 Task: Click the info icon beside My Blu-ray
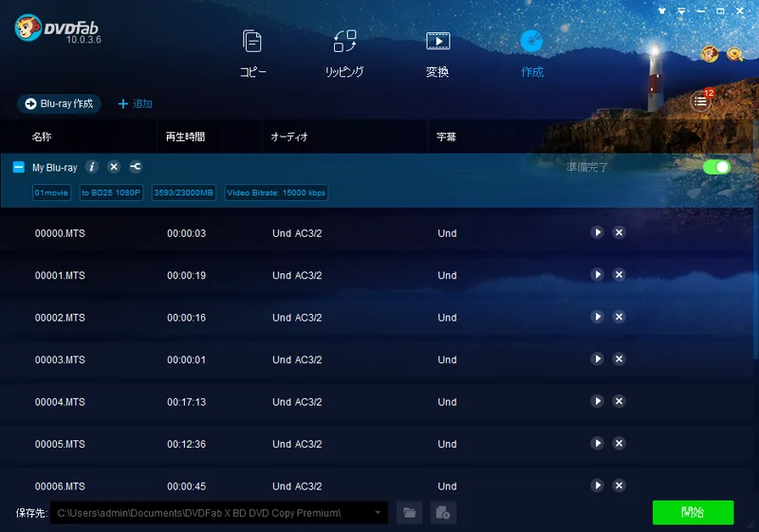coord(92,167)
